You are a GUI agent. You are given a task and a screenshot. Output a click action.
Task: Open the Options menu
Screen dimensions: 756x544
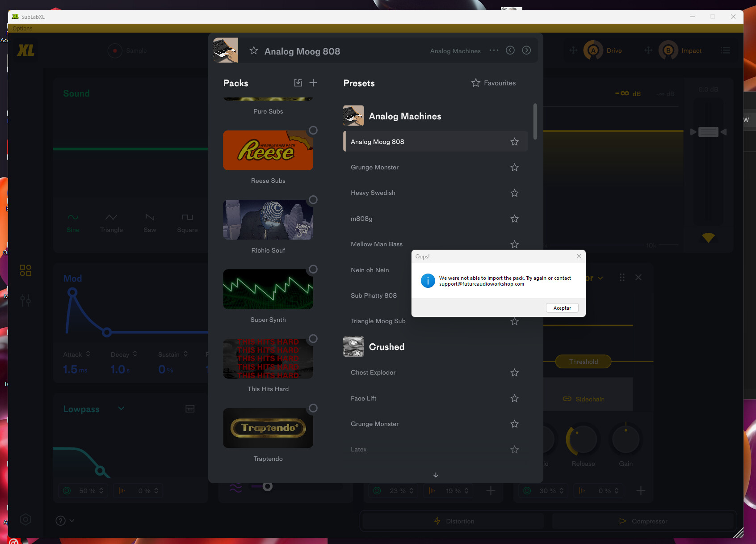[x=22, y=28]
